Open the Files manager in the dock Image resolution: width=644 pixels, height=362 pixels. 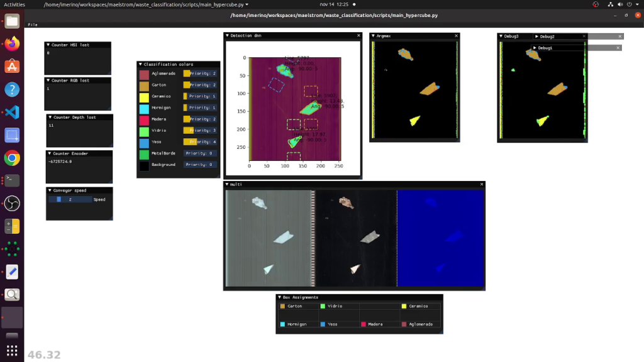12,21
